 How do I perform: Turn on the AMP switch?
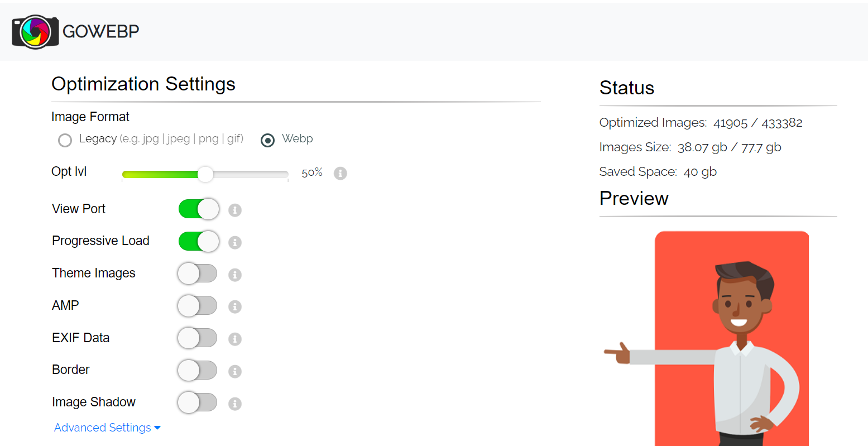198,306
